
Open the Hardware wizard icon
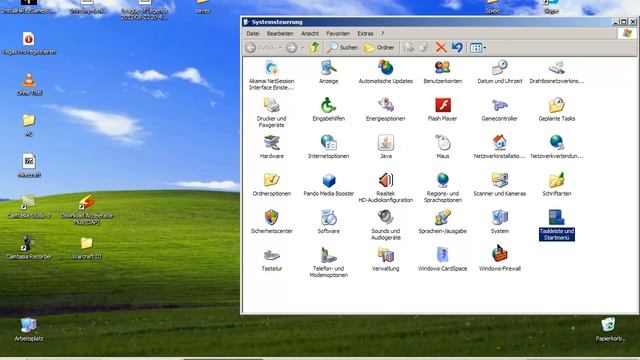[x=271, y=147]
